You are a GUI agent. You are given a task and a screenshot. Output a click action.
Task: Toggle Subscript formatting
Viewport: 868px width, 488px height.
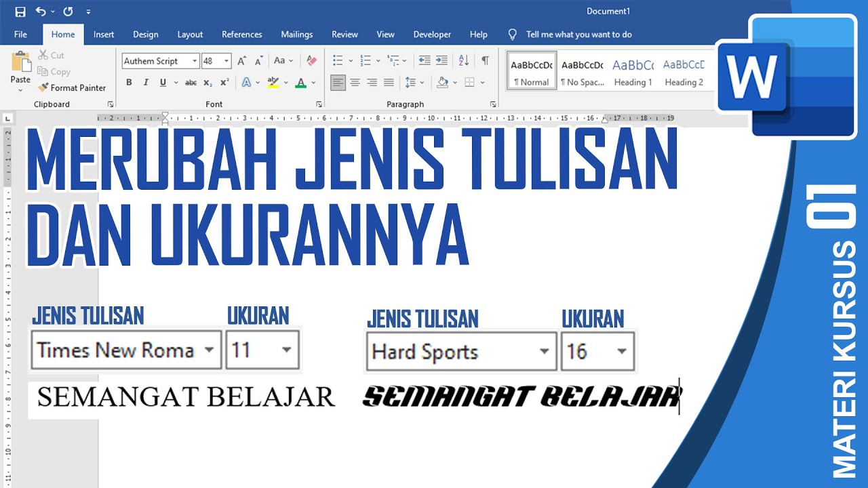pos(208,83)
